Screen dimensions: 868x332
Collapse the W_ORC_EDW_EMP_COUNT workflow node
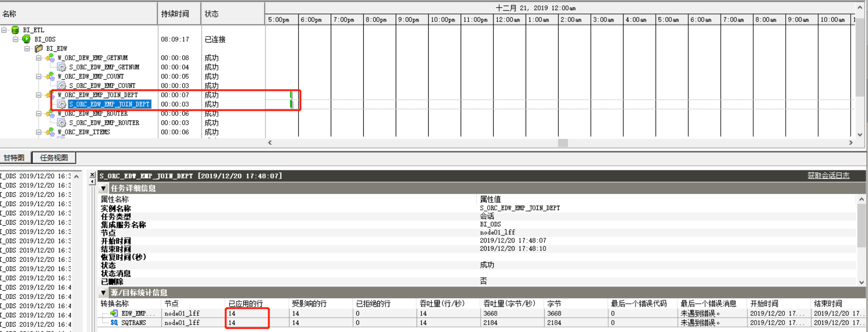point(39,77)
